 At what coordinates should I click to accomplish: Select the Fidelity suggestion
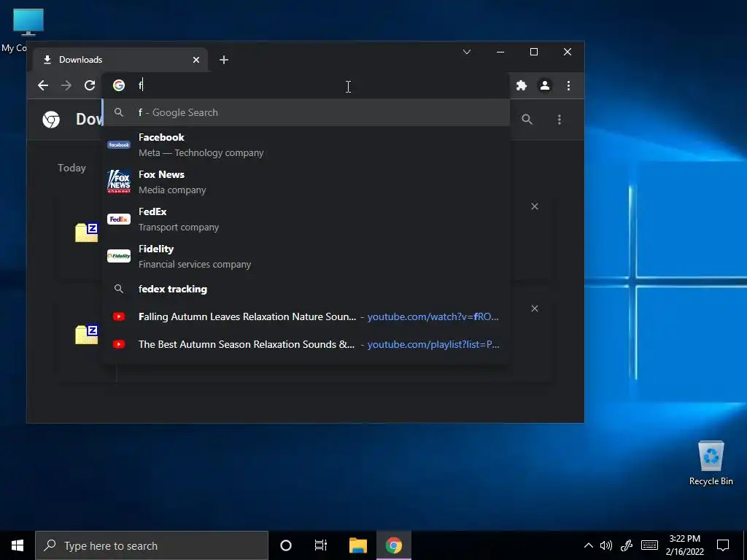click(x=306, y=256)
